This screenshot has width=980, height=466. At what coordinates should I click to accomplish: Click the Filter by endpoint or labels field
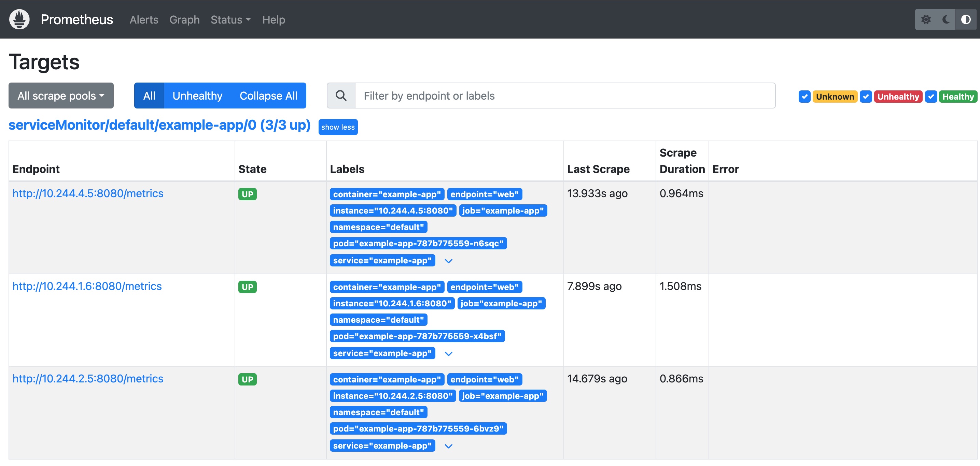coord(564,96)
